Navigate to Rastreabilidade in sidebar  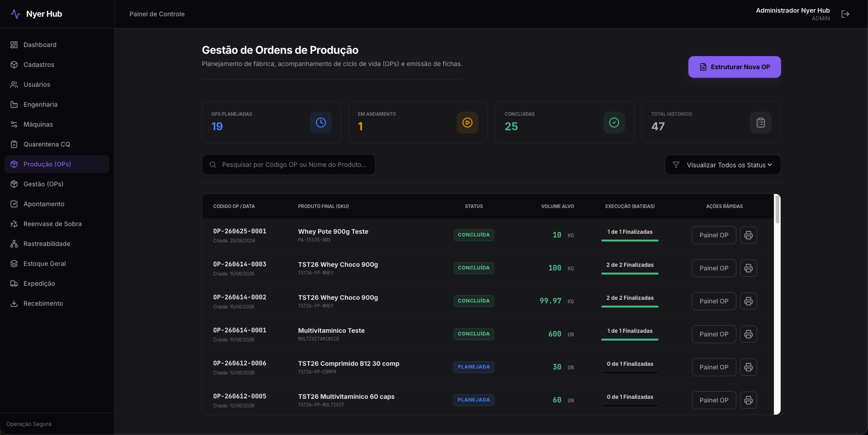point(57,244)
